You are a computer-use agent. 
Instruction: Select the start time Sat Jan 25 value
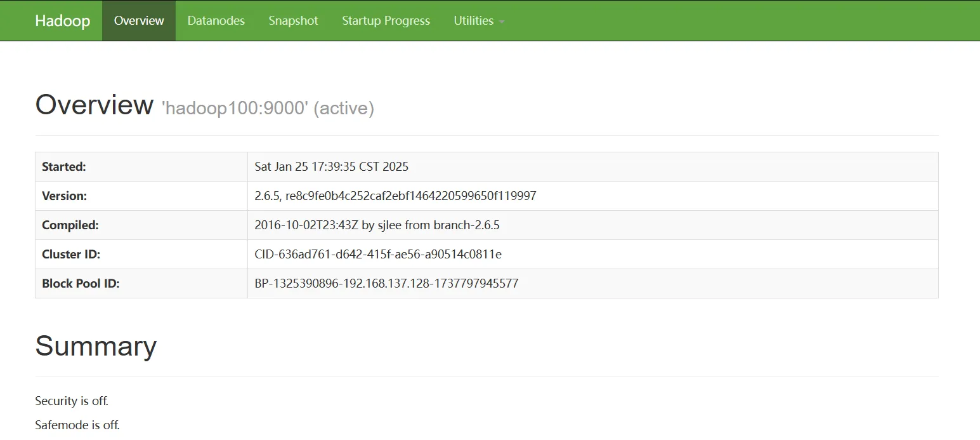coord(331,167)
